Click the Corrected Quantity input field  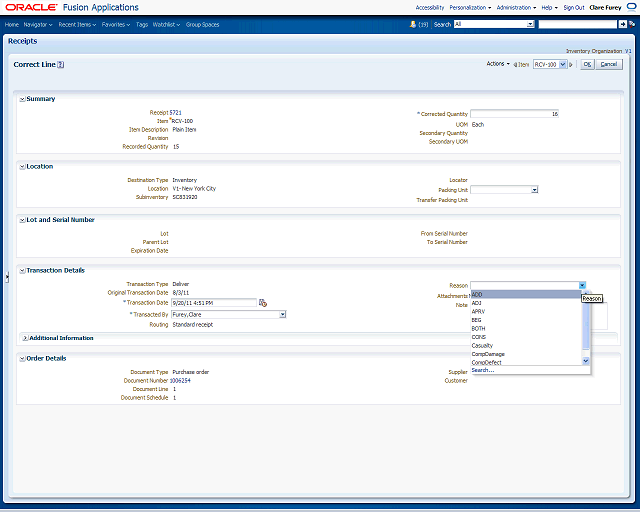click(514, 114)
